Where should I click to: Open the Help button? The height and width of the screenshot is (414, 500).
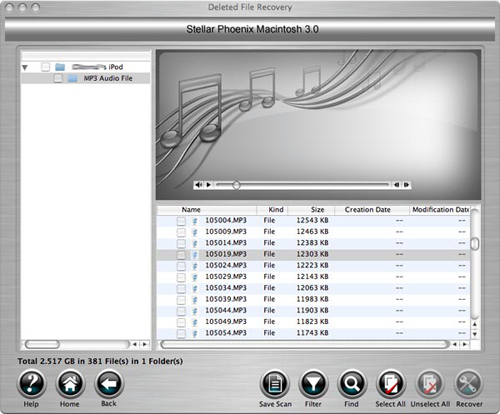pyautogui.click(x=31, y=384)
